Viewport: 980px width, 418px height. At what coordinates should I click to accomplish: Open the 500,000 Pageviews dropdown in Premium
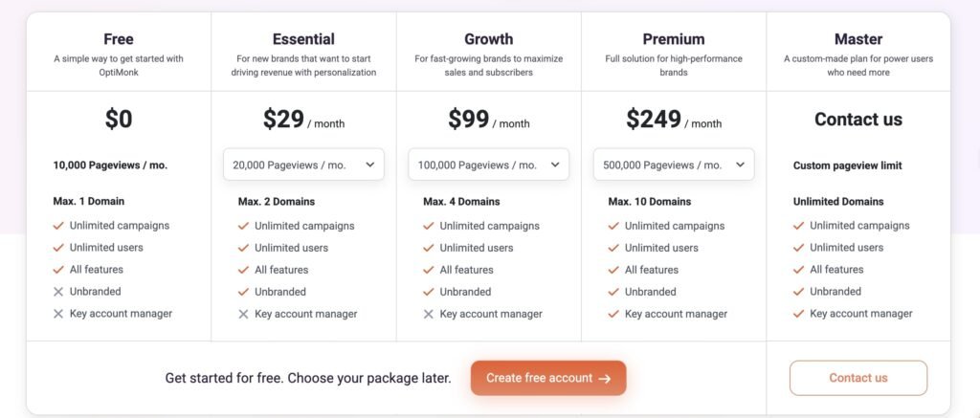pos(673,165)
